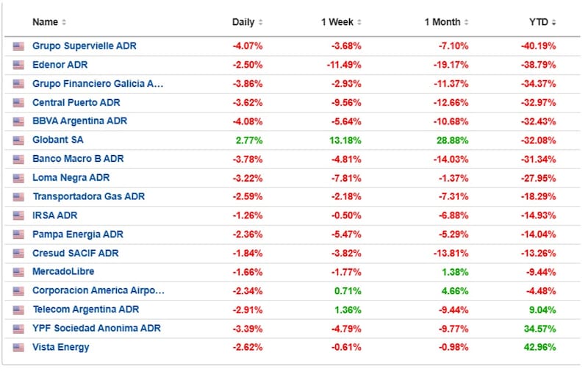Click the Transportadora Gas ADR name

(88, 196)
